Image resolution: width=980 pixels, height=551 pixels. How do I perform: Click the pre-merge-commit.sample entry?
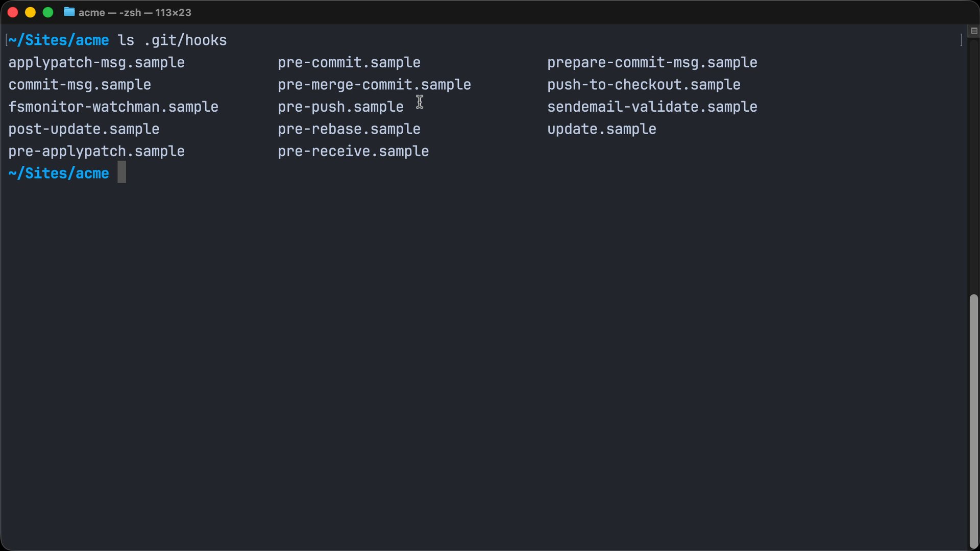[x=374, y=85]
